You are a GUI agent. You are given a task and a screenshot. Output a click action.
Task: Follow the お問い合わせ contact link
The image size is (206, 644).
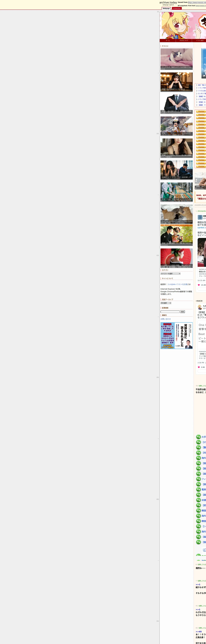click(166, 319)
